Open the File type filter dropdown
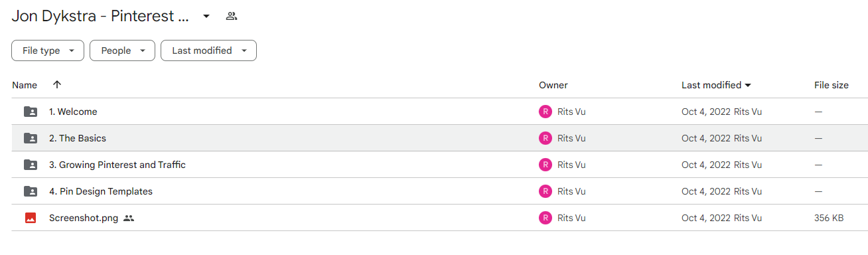Screen dimensions: 868x255 (x=48, y=50)
